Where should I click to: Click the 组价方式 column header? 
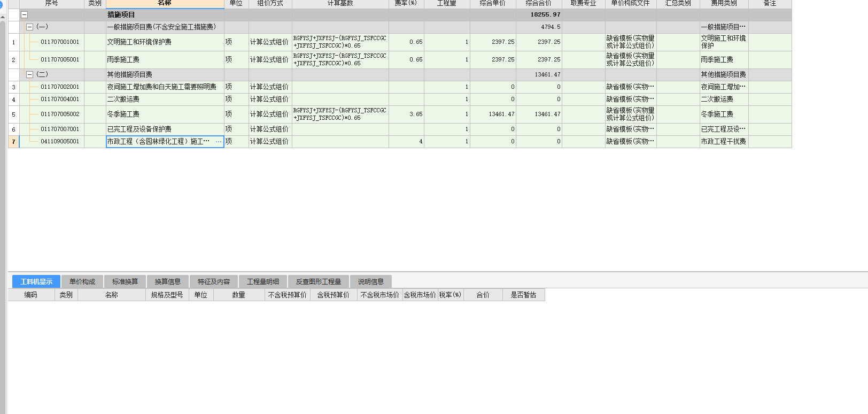pyautogui.click(x=270, y=4)
